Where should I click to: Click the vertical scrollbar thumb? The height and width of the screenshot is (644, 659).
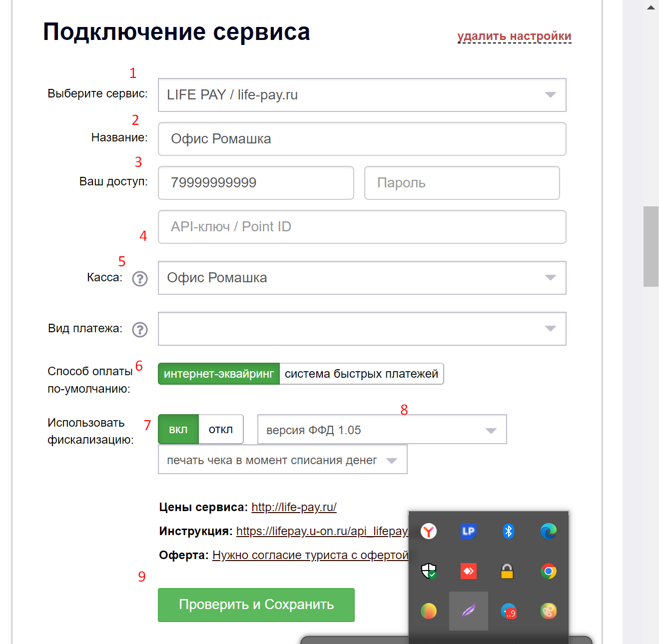pyautogui.click(x=651, y=246)
